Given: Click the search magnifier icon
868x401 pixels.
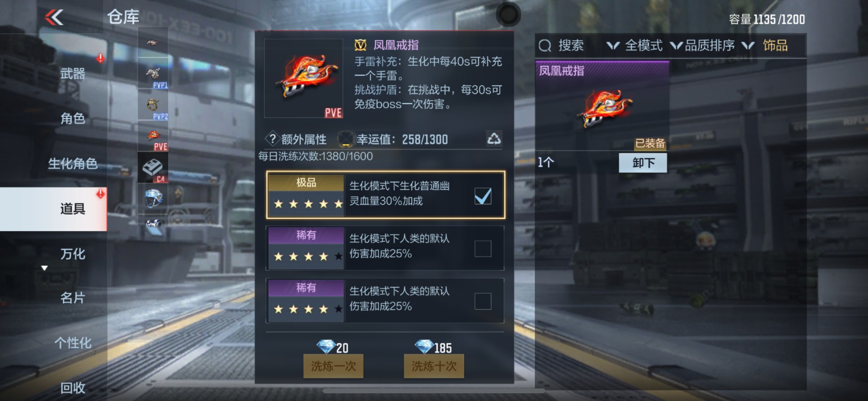Looking at the screenshot, I should [x=545, y=46].
